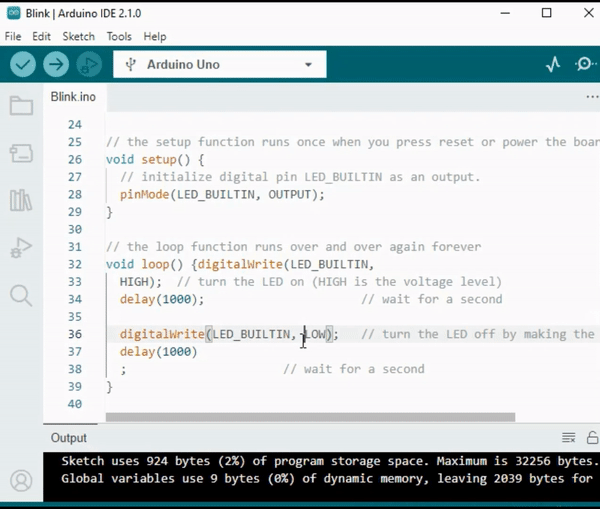
Task: Select the Blink.ino tab
Action: tap(73, 97)
